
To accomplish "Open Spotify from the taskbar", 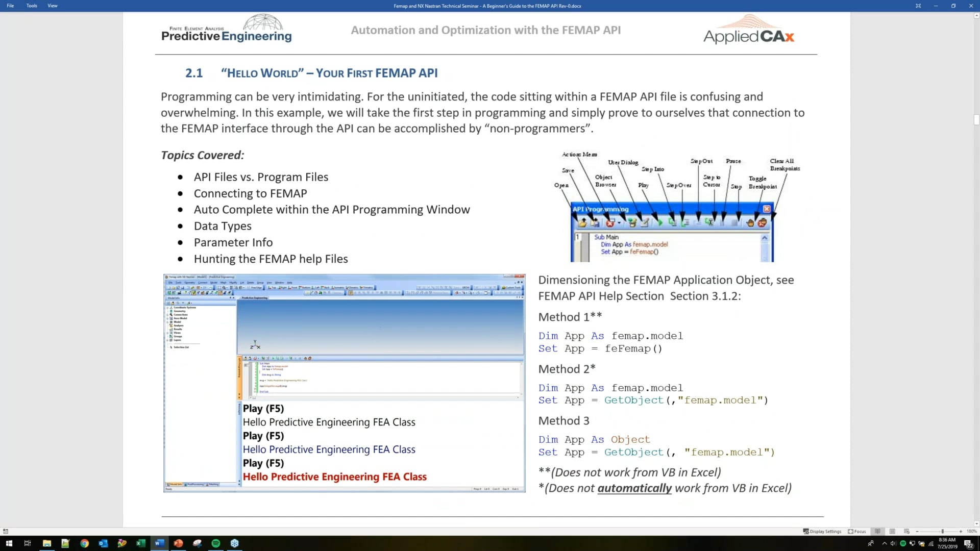I will [215, 543].
